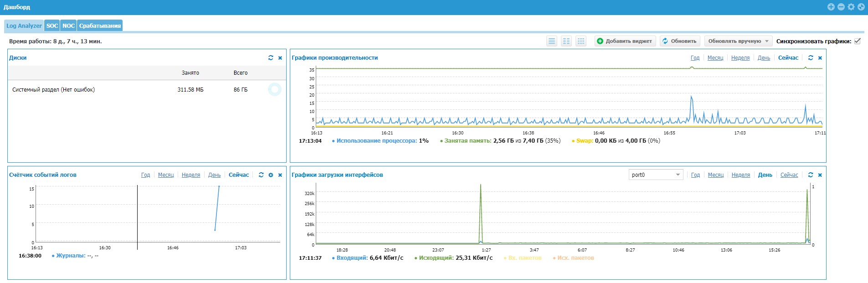Select Сейчас range in log event counter
This screenshot has width=868, height=283.
coord(239,175)
